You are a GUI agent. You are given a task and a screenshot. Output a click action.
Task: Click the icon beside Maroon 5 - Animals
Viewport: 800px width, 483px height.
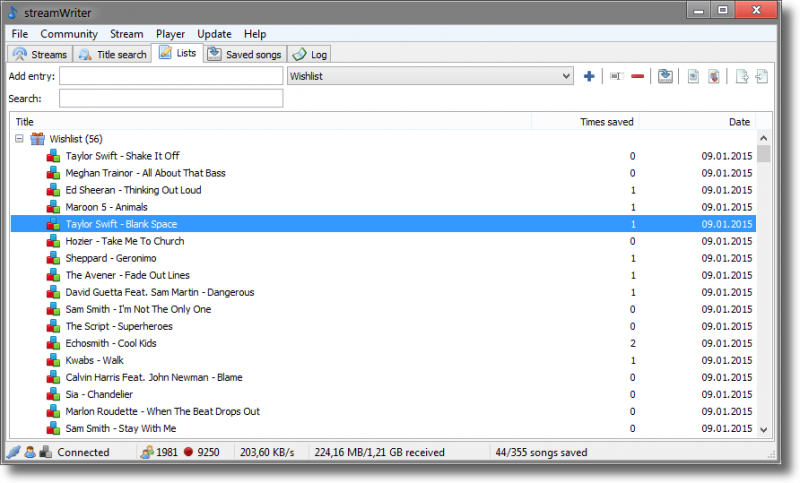coord(53,207)
